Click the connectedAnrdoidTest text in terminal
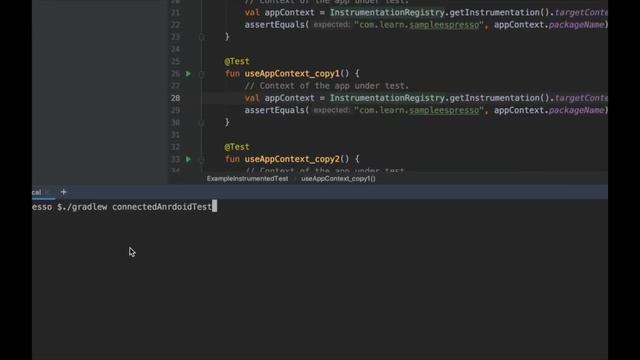The width and height of the screenshot is (640, 360). point(162,207)
